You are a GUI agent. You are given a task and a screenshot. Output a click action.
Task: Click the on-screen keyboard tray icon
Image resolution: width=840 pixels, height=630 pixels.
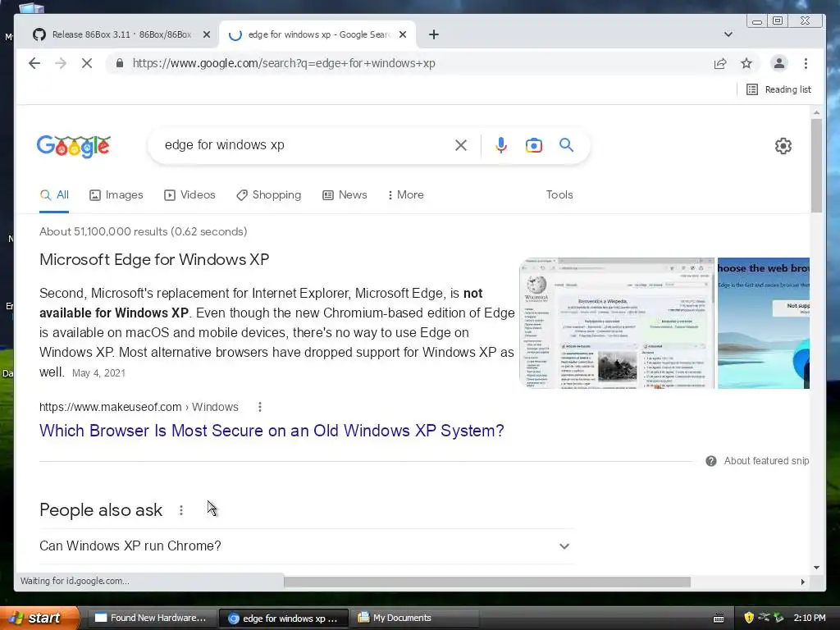pyautogui.click(x=719, y=619)
